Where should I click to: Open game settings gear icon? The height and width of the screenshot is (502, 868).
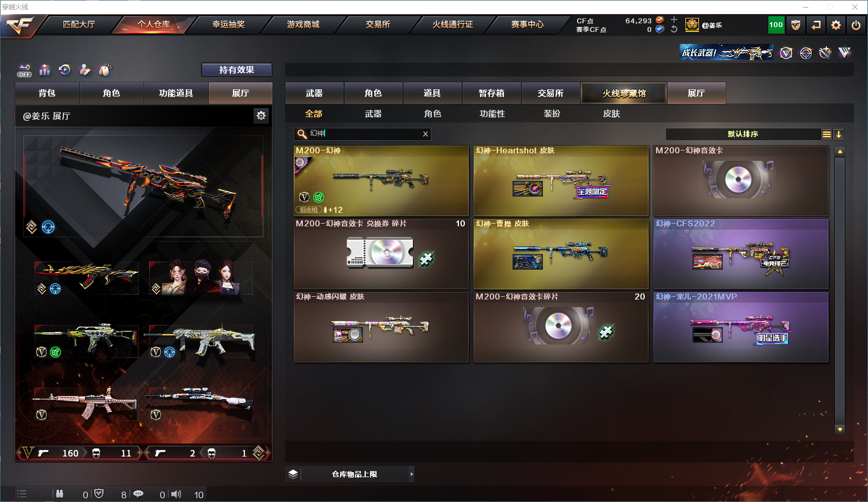(x=836, y=25)
